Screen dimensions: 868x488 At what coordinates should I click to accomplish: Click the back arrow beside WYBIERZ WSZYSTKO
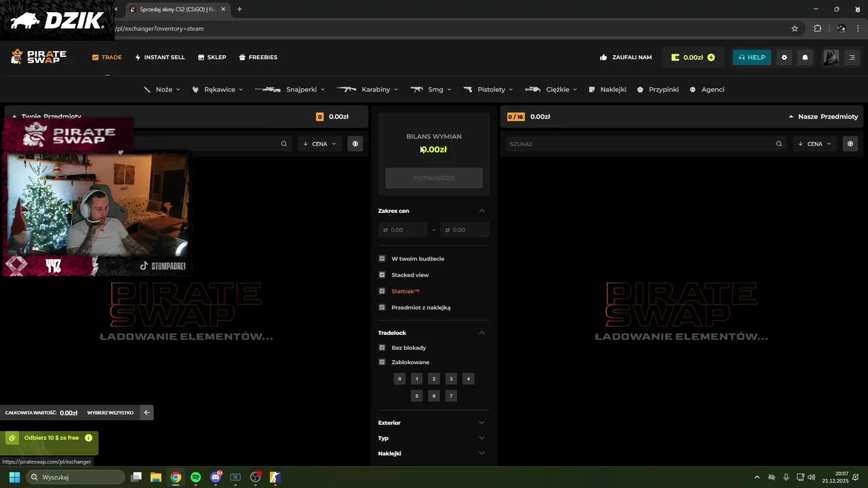[146, 412]
